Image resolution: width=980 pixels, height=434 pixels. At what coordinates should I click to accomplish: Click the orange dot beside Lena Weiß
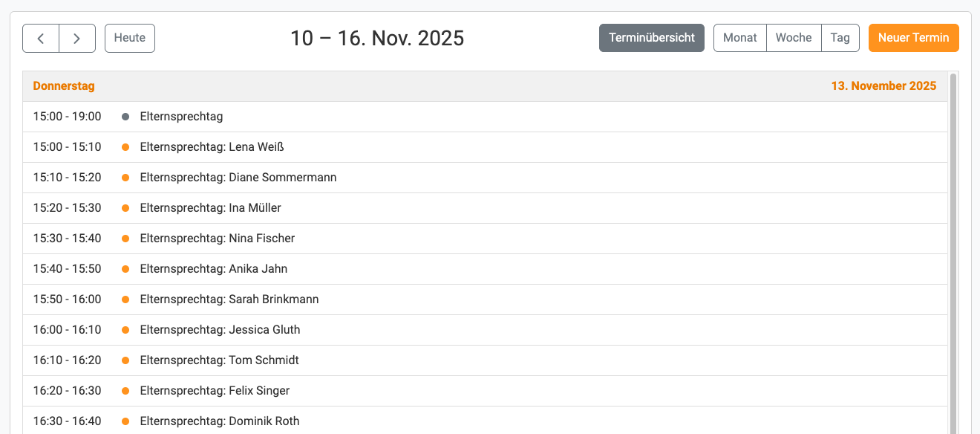click(x=125, y=147)
